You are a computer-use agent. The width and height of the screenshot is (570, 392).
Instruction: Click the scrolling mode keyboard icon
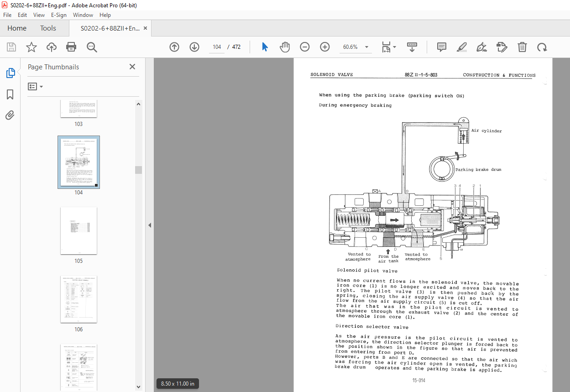(412, 47)
